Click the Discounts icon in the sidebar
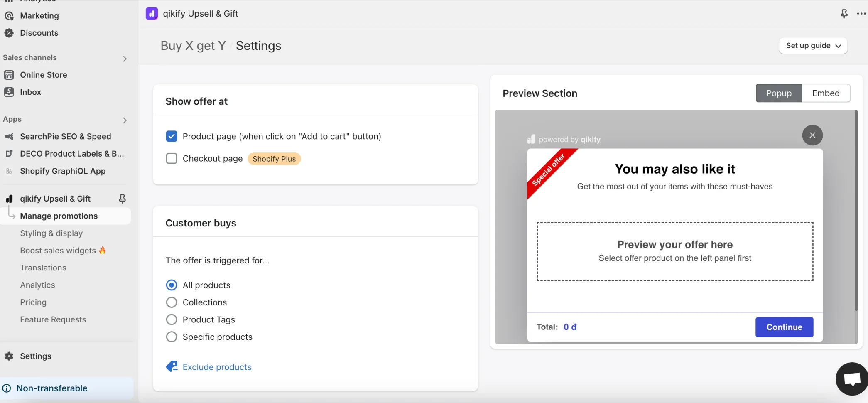Image resolution: width=868 pixels, height=403 pixels. coord(9,33)
